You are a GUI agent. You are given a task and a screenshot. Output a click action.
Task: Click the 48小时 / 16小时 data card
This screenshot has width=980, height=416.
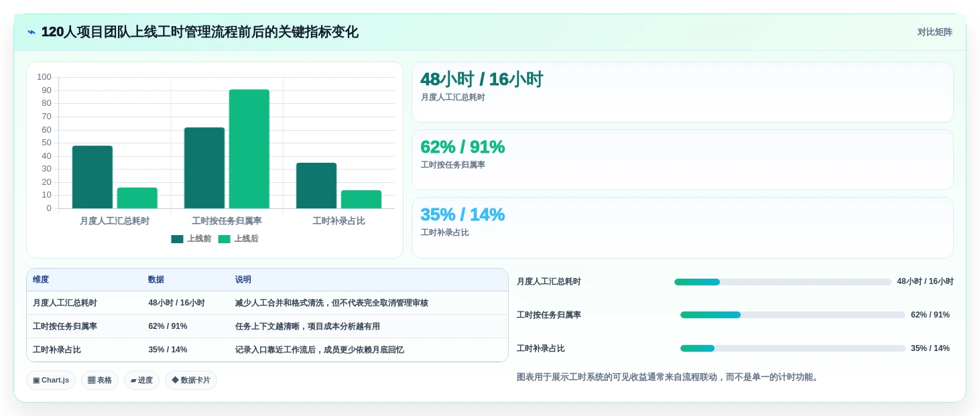tap(682, 92)
